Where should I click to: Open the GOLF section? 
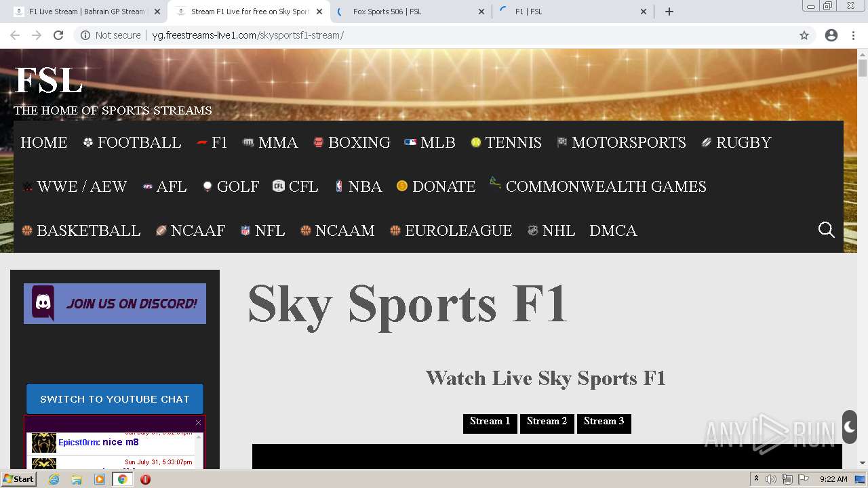[231, 186]
